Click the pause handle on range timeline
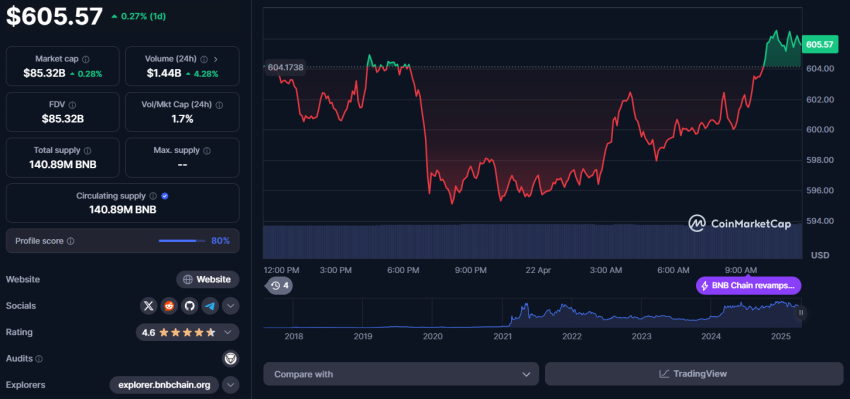Screen dimensions: 850x399 coord(801,313)
